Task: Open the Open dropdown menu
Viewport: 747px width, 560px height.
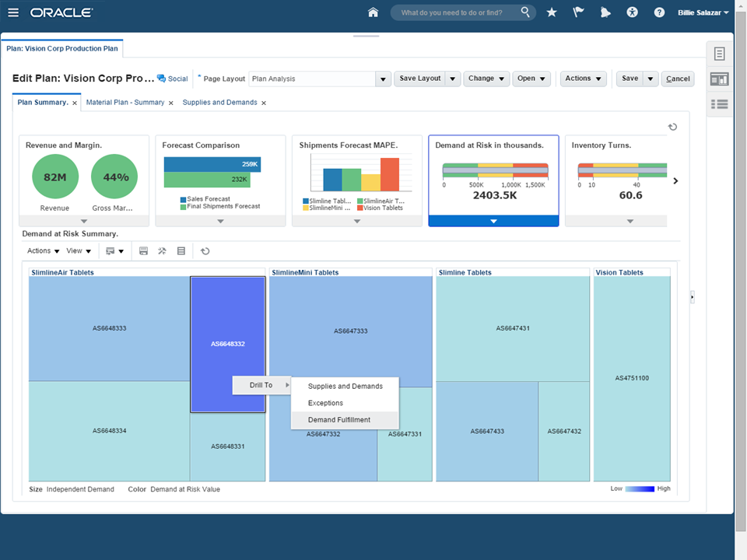Action: click(x=531, y=79)
